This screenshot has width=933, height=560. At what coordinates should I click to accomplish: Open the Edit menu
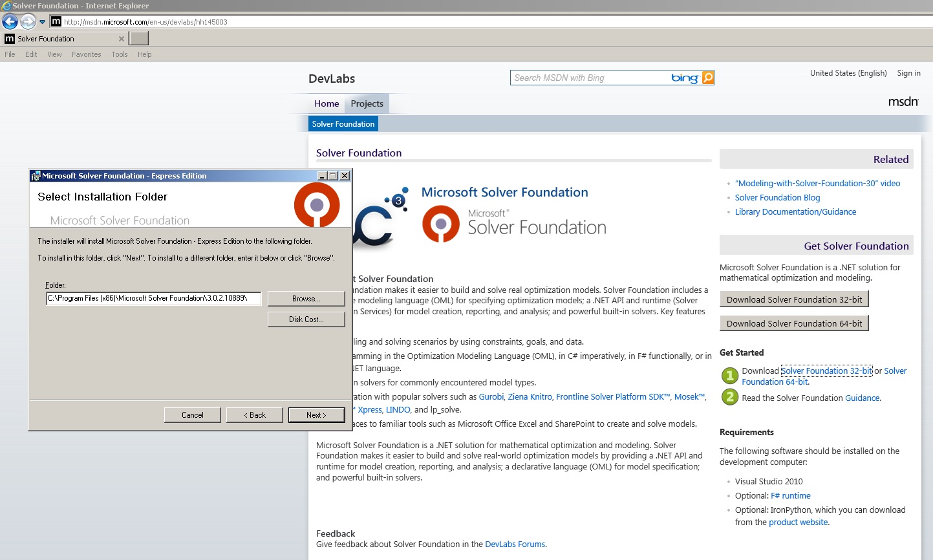(x=31, y=54)
